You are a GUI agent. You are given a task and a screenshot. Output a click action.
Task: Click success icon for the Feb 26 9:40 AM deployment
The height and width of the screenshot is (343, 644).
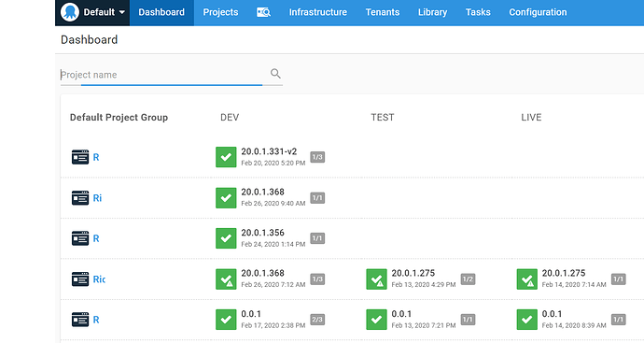(x=226, y=198)
